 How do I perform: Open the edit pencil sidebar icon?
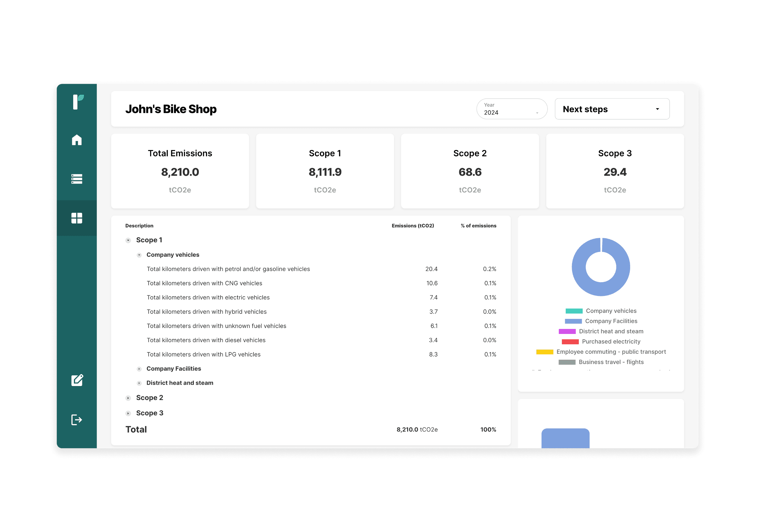pos(77,380)
